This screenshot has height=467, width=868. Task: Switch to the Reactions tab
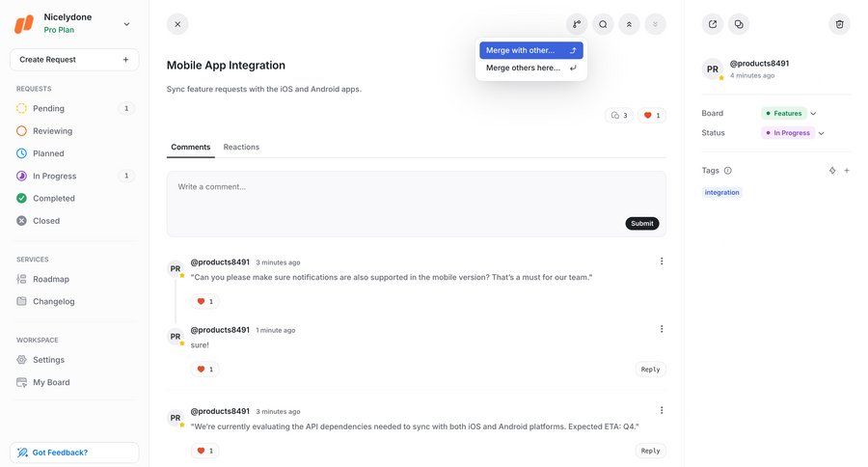241,147
